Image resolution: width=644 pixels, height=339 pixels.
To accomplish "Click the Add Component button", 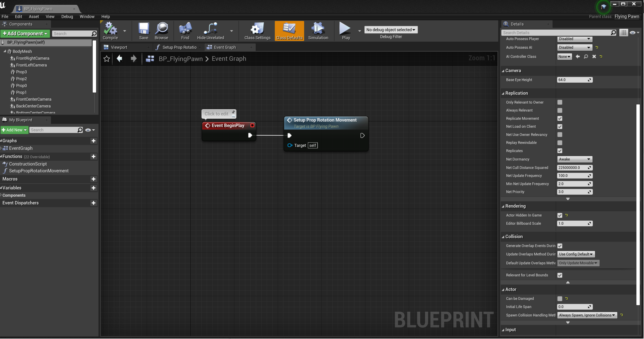I will click(25, 33).
